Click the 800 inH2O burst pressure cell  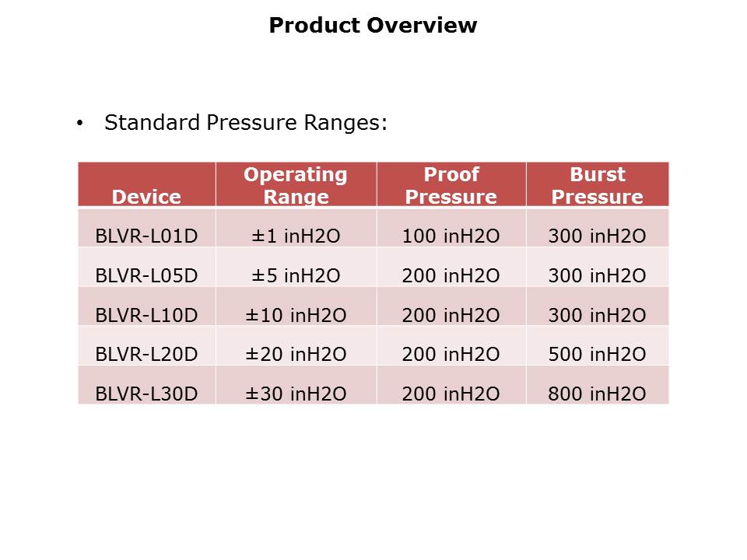pyautogui.click(x=597, y=394)
